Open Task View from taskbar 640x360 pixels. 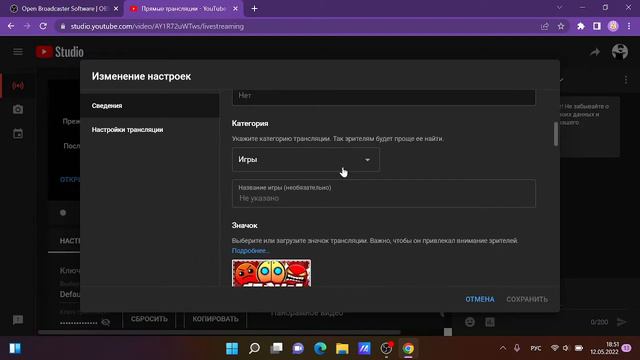(x=276, y=348)
